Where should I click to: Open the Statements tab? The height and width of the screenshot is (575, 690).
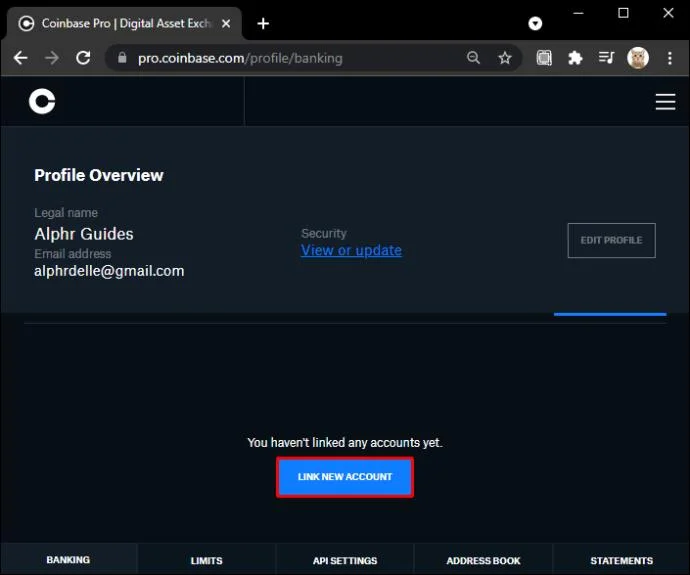click(x=621, y=560)
